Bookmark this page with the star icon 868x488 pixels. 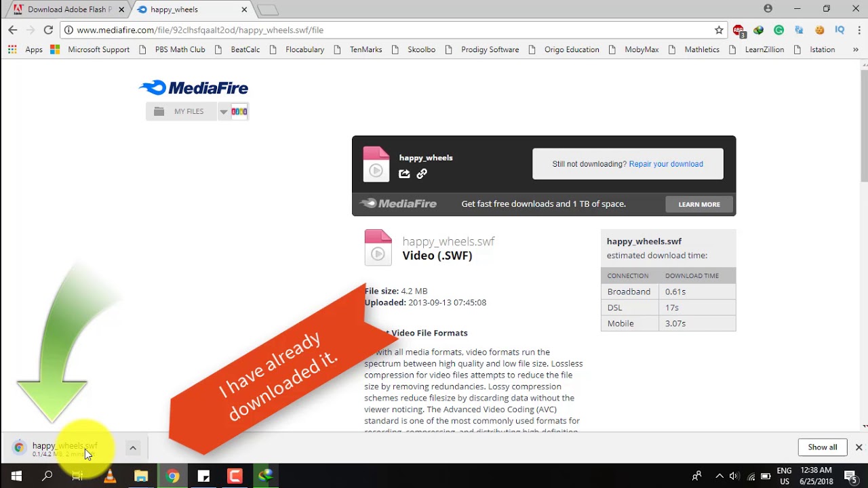coord(719,30)
